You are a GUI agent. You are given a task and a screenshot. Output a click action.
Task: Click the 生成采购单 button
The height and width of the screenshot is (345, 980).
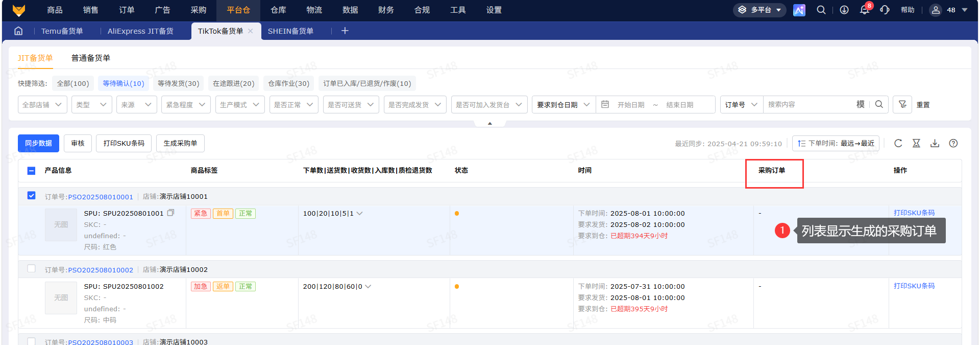(x=180, y=143)
